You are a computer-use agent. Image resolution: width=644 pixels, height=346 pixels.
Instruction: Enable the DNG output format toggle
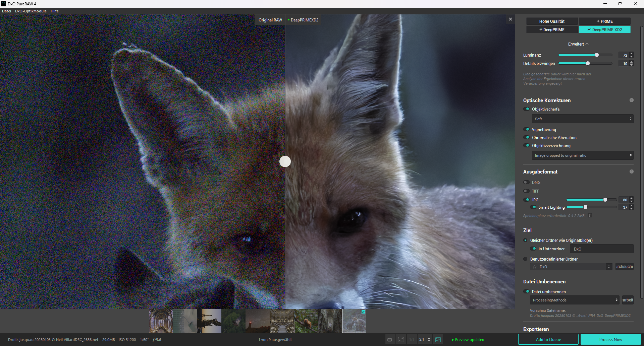tap(527, 183)
